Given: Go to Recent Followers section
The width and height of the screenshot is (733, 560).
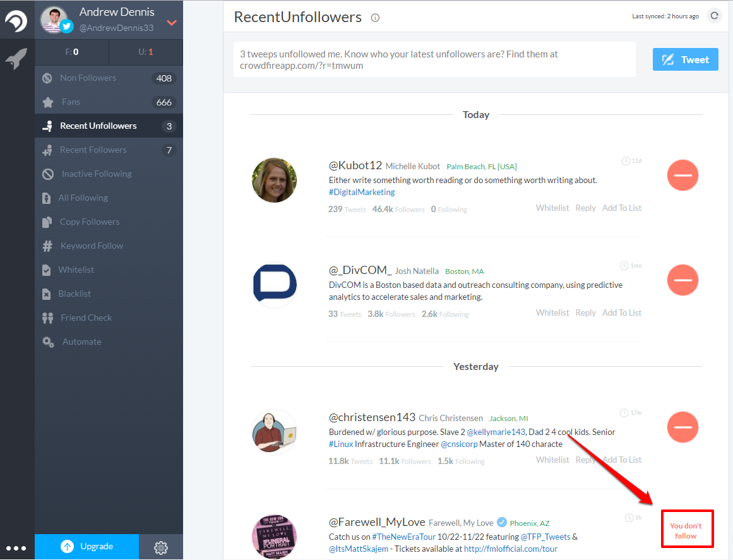Looking at the screenshot, I should 93,150.
